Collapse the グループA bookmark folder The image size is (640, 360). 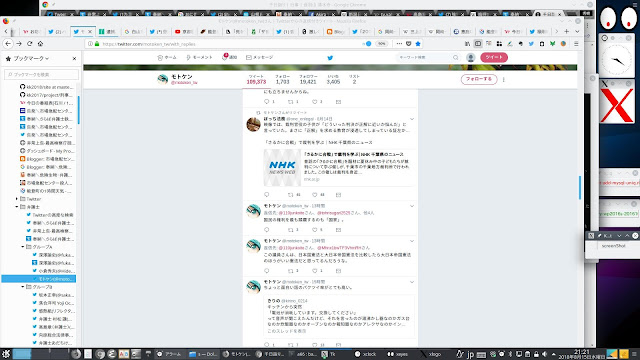coord(23,247)
